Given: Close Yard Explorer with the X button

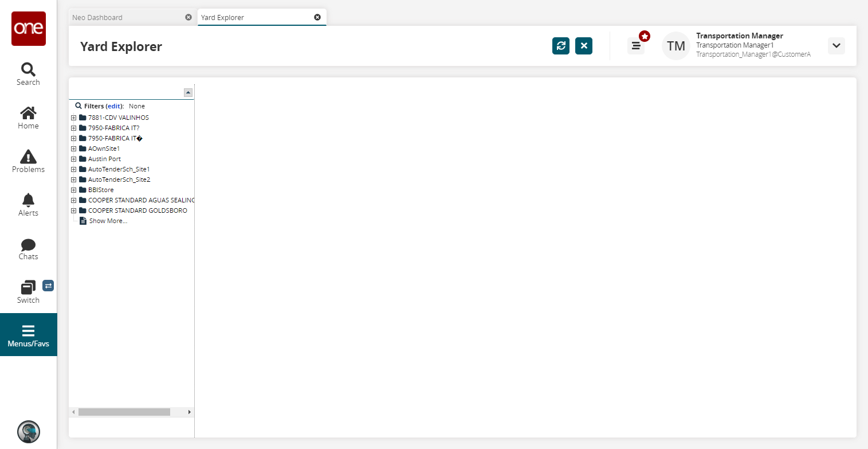Looking at the screenshot, I should tap(584, 46).
